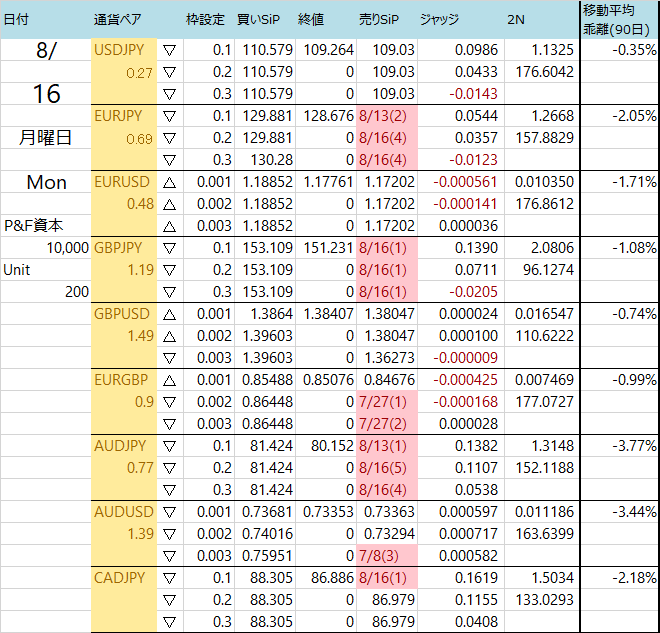Select the 移動平均乖離(90日) header
This screenshot has width=660, height=633.
point(617,20)
